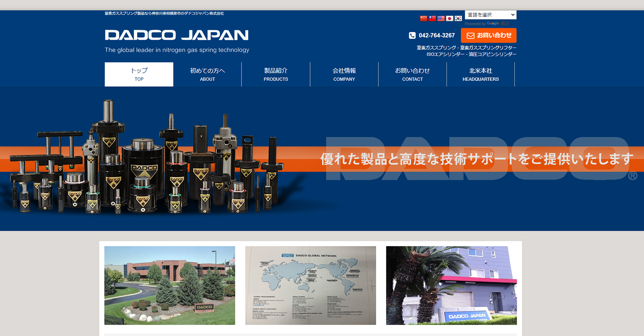Choose the Japan flag language icon
This screenshot has width=644, height=336.
pos(450,18)
